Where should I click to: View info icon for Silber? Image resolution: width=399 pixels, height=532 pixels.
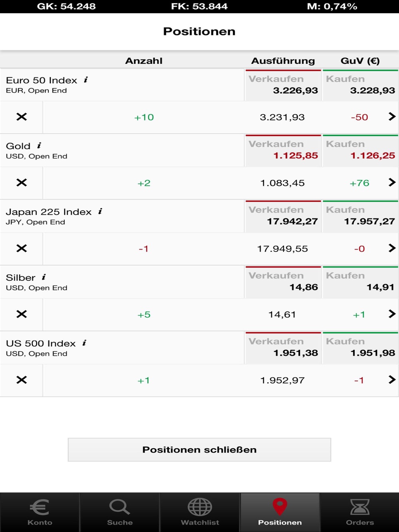click(x=44, y=277)
